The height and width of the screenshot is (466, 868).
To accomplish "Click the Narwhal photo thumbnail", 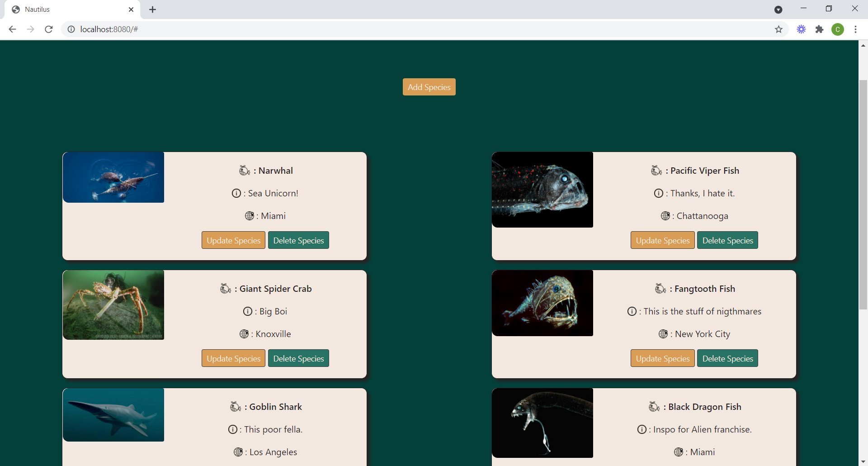I will coord(113,177).
